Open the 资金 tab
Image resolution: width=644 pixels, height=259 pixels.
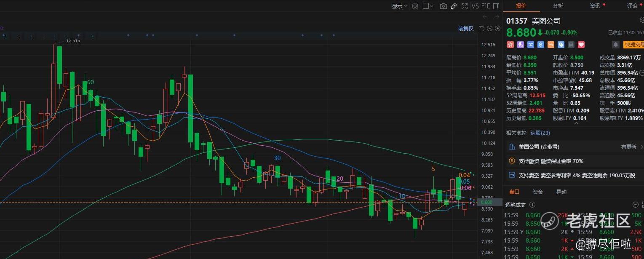pyautogui.click(x=538, y=192)
